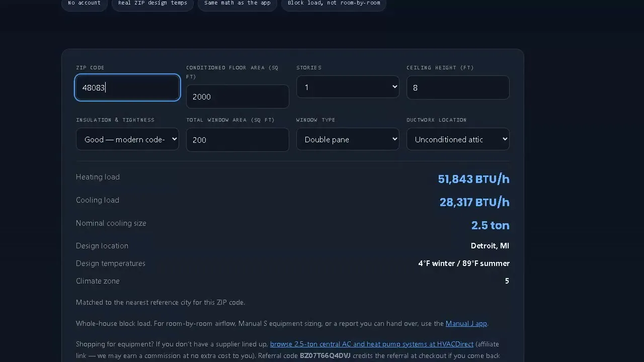
Task: Expand the Window Type dropdown
Action: coord(348,139)
